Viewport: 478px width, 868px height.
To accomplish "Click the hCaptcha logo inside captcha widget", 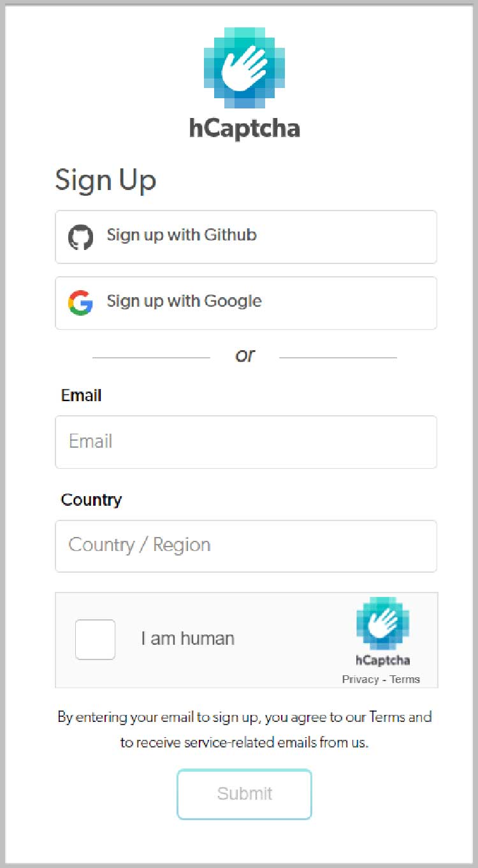I will point(382,623).
